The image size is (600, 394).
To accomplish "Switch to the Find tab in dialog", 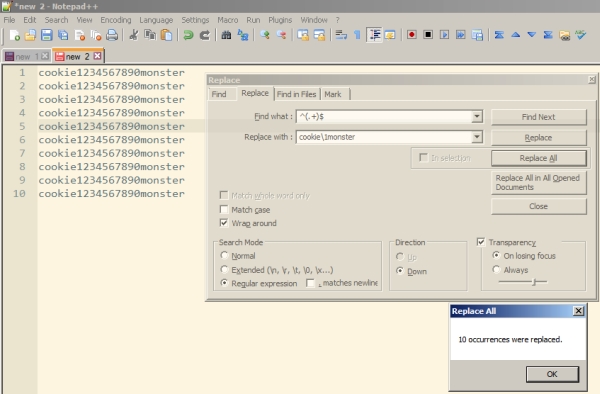I will (219, 94).
